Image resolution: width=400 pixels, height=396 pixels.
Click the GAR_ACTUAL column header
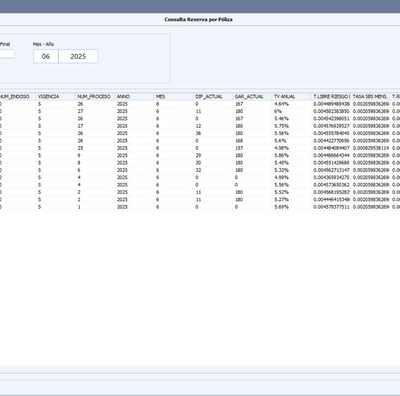click(252, 97)
